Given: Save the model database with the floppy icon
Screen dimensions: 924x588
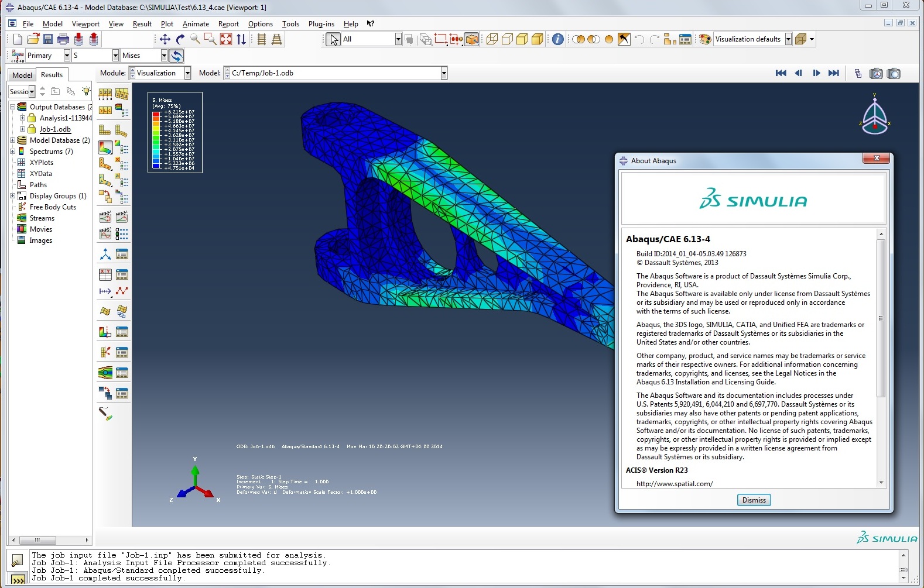Looking at the screenshot, I should [x=48, y=39].
